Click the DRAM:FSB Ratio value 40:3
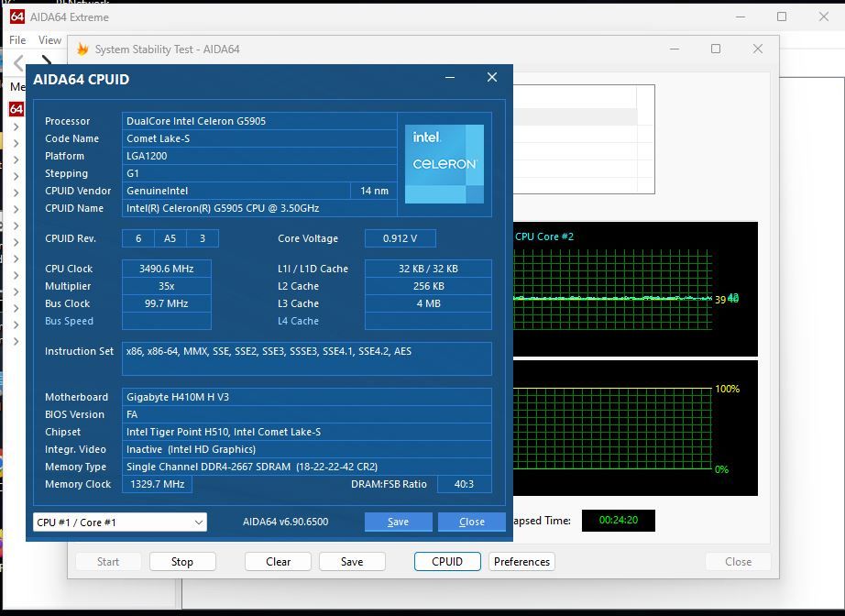The width and height of the screenshot is (845, 616). point(464,484)
